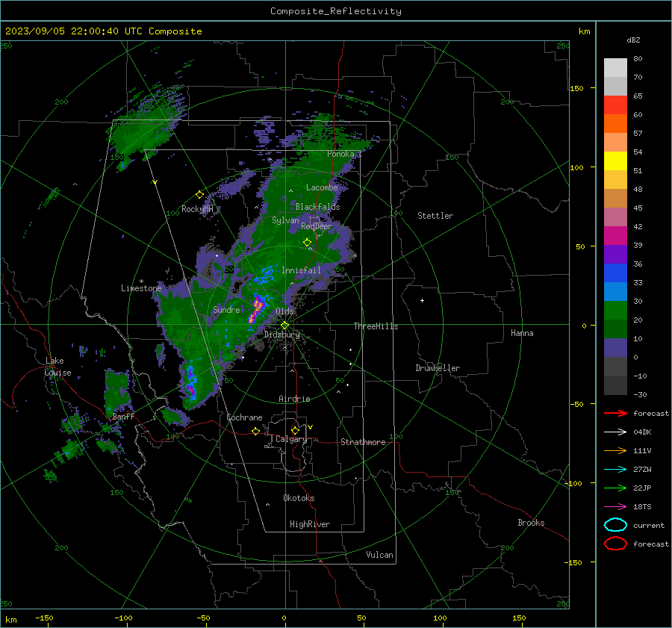The height and width of the screenshot is (628, 672).
Task: Click the Hanna town label
Action: coord(522,333)
